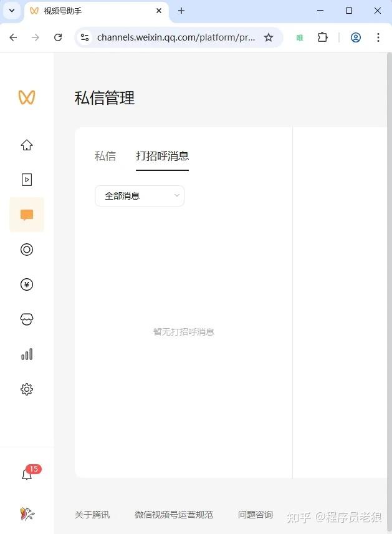Open the browser profile icon
The width and height of the screenshot is (392, 534).
tap(356, 37)
